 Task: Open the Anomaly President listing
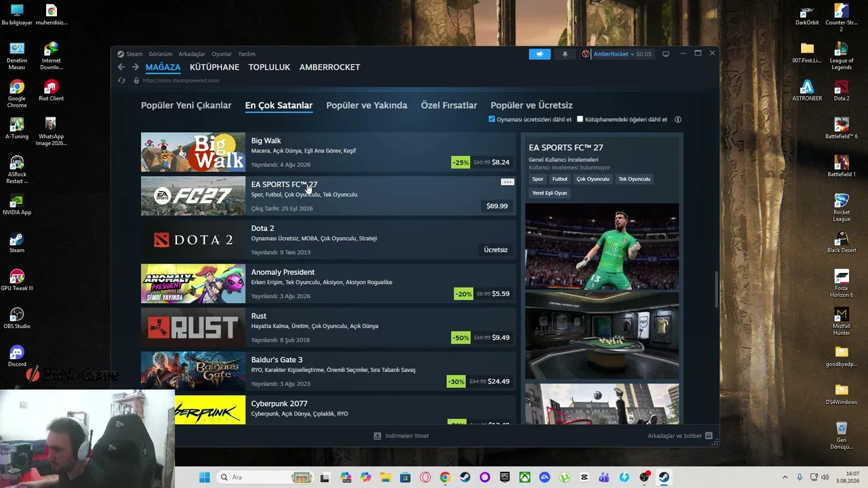(x=328, y=283)
